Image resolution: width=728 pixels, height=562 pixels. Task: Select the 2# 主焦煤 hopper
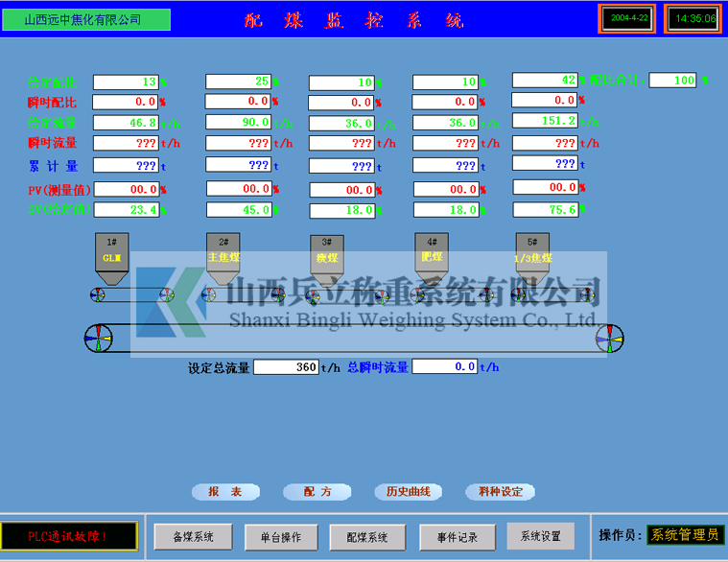point(223,254)
